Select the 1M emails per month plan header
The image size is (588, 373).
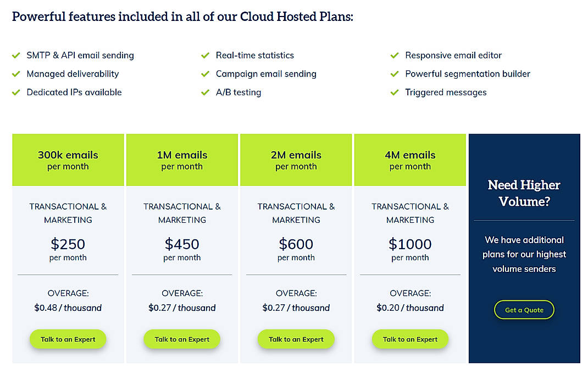182,160
